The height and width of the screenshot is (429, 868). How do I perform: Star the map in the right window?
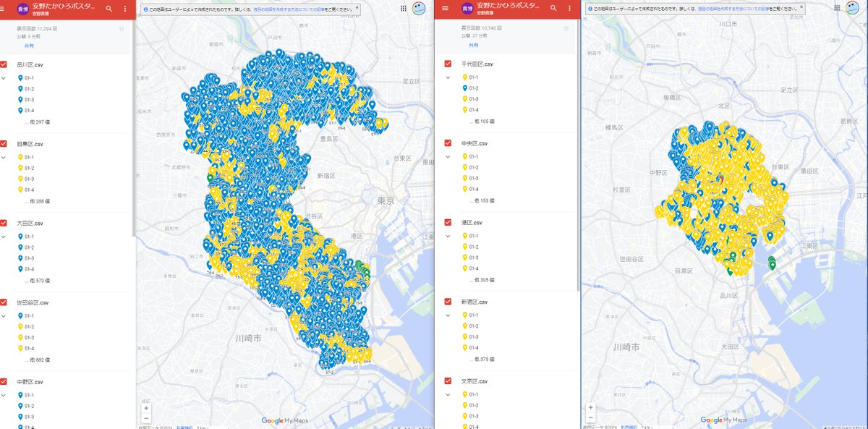(566, 28)
